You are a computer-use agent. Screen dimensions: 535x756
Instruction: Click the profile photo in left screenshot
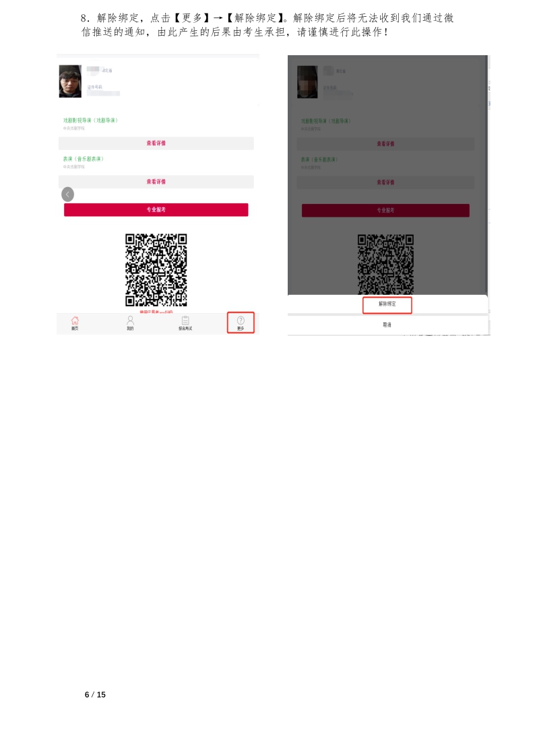(71, 81)
